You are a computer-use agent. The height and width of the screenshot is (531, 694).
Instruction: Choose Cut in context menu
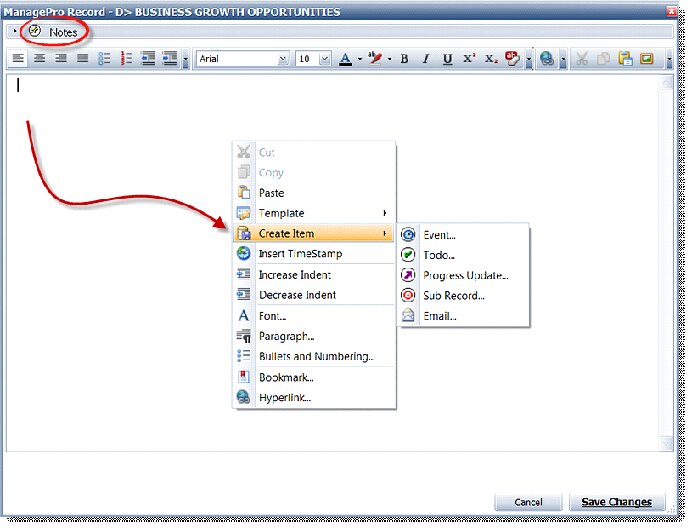(x=314, y=152)
